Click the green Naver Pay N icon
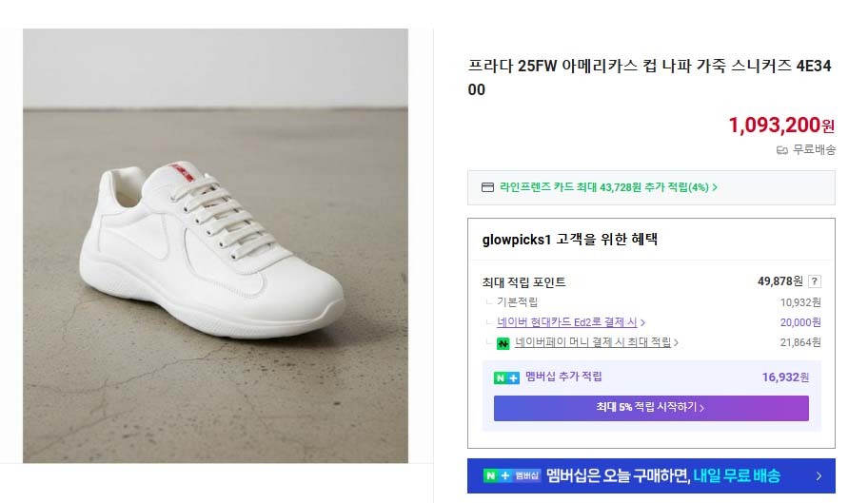This screenshot has width=868, height=503. click(x=503, y=342)
